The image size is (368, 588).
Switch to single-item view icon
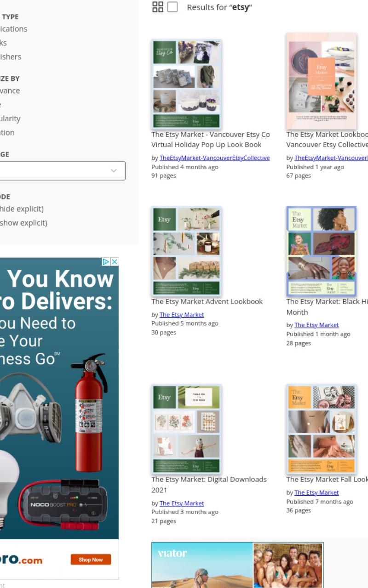(172, 7)
